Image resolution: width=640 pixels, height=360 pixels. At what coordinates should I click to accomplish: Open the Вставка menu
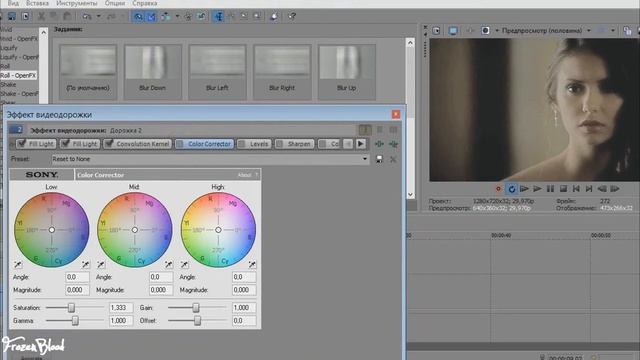(x=37, y=3)
